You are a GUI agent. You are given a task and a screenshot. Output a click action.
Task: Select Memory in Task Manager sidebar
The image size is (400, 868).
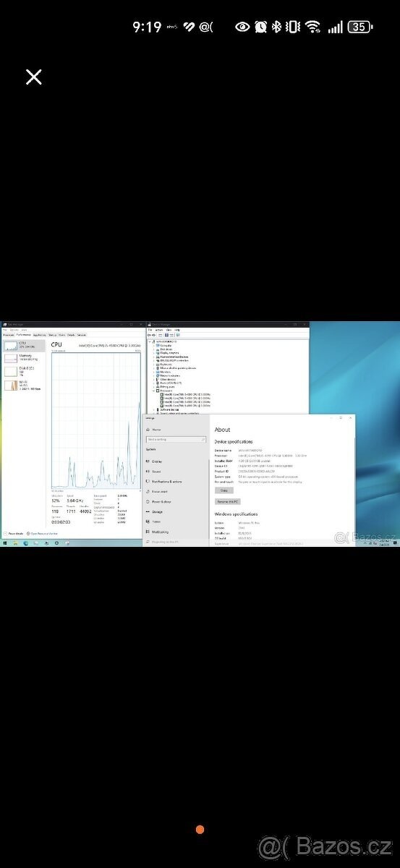pos(24,358)
